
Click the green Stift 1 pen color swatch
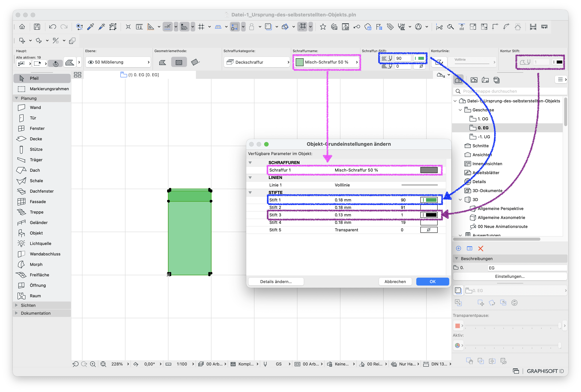point(429,200)
